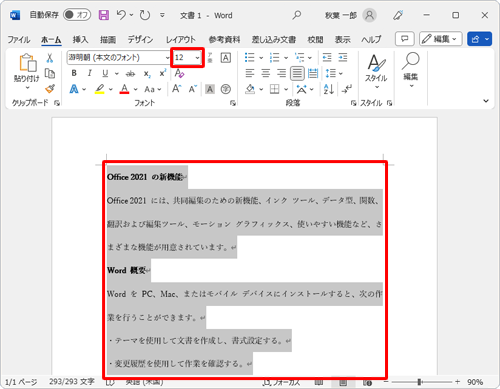Toggle Strikethrough formatting

click(130, 73)
